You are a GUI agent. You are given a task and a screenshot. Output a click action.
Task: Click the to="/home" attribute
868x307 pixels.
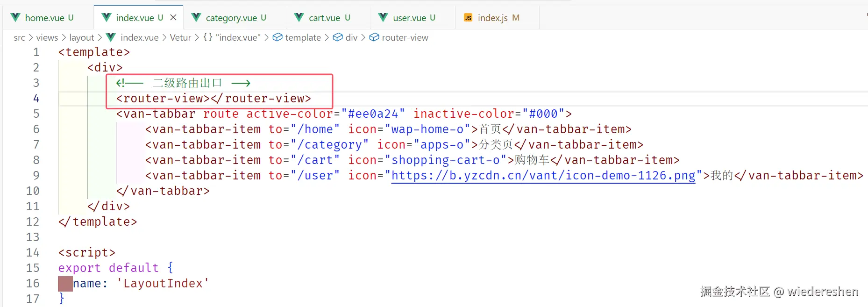(304, 129)
